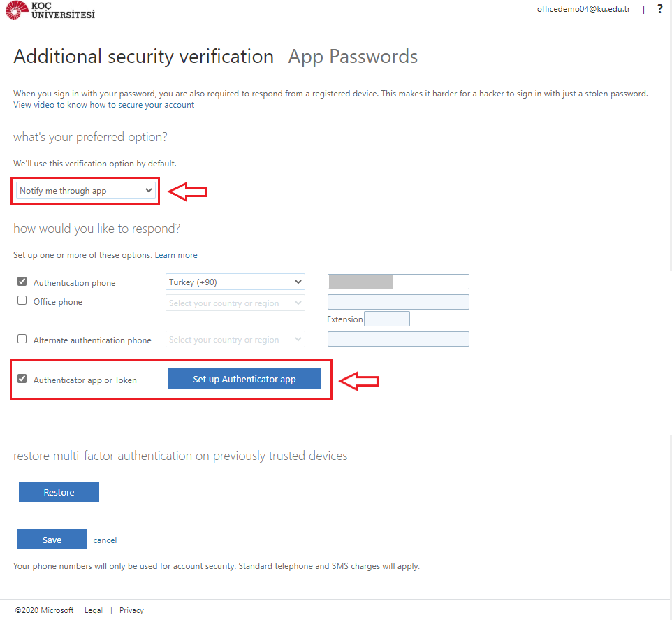Click the Set up Authenticator app button
The width and height of the screenshot is (672, 620).
(244, 379)
